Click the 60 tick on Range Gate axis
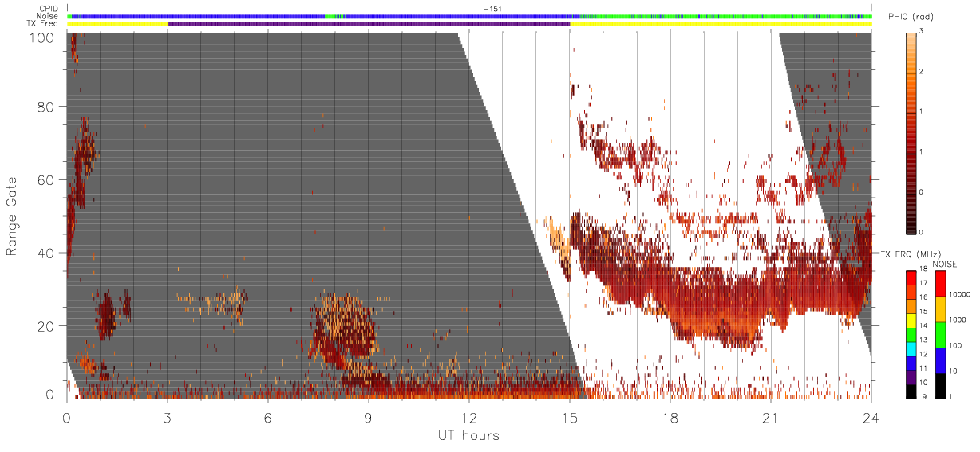This screenshot has width=980, height=452. click(45, 179)
